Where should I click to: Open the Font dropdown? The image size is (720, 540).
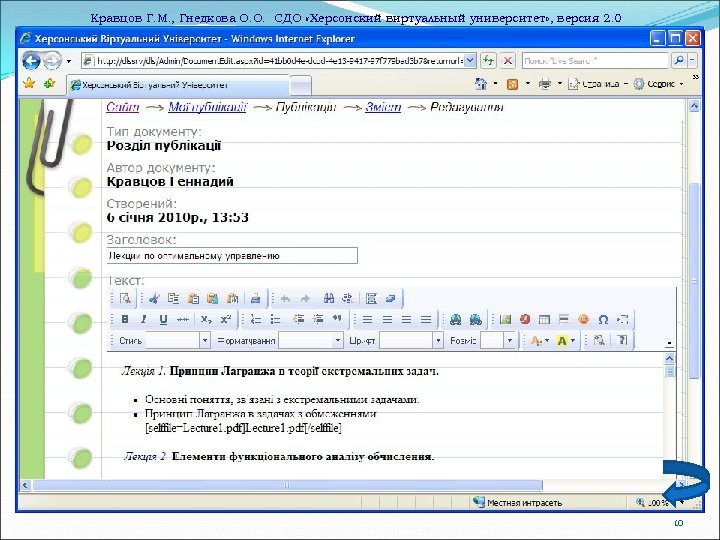coord(438,341)
